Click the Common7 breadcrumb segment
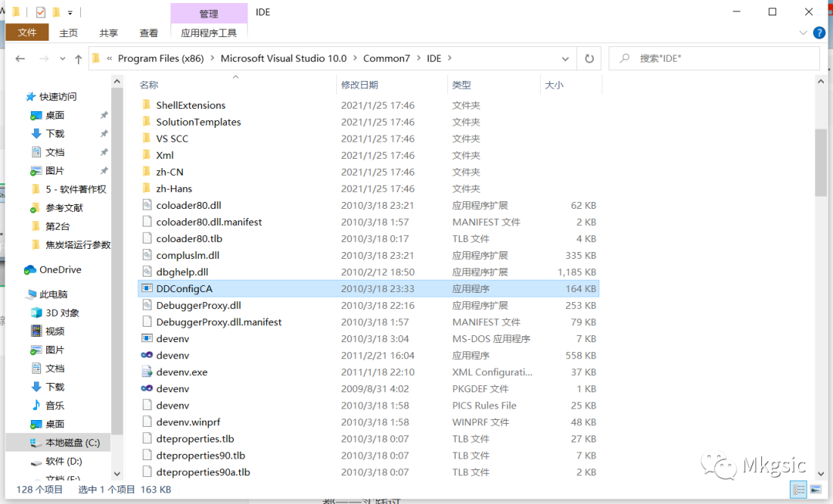Image resolution: width=833 pixels, height=504 pixels. coord(386,59)
